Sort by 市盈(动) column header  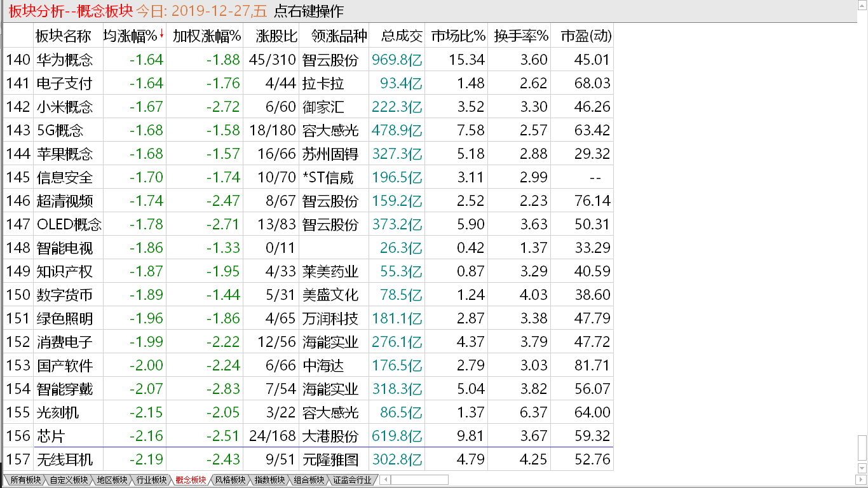(x=586, y=36)
